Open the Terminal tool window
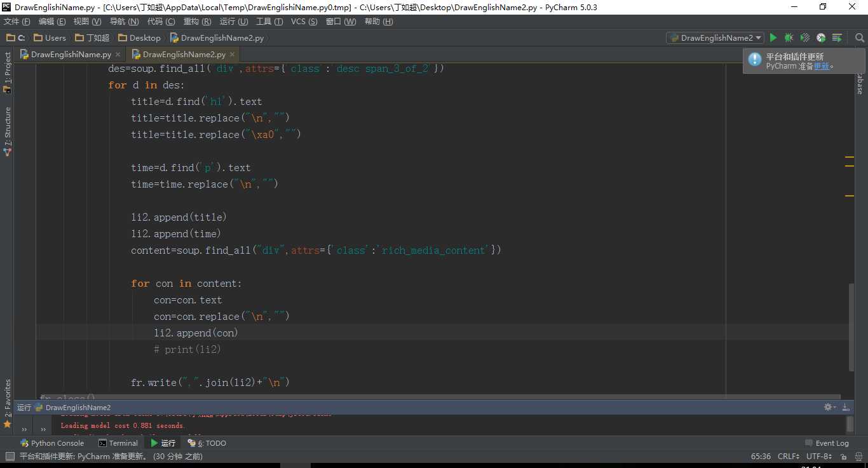The height and width of the screenshot is (468, 868). pyautogui.click(x=118, y=443)
